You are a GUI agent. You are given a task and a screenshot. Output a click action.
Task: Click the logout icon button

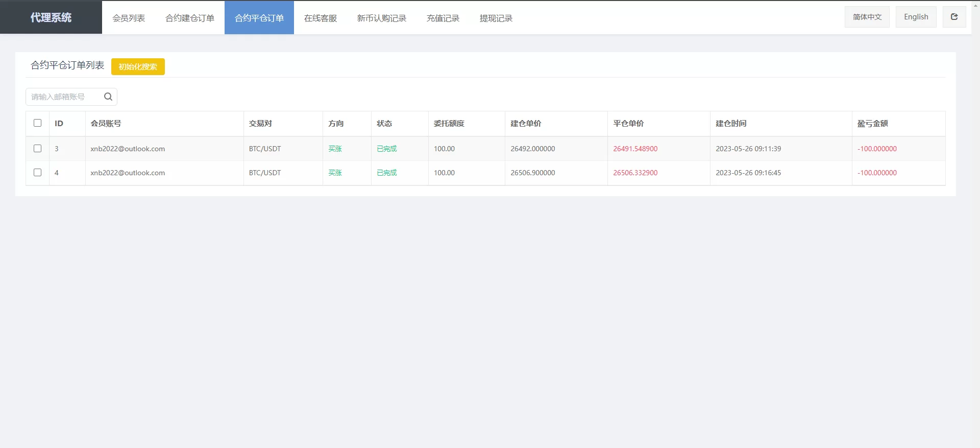point(954,17)
